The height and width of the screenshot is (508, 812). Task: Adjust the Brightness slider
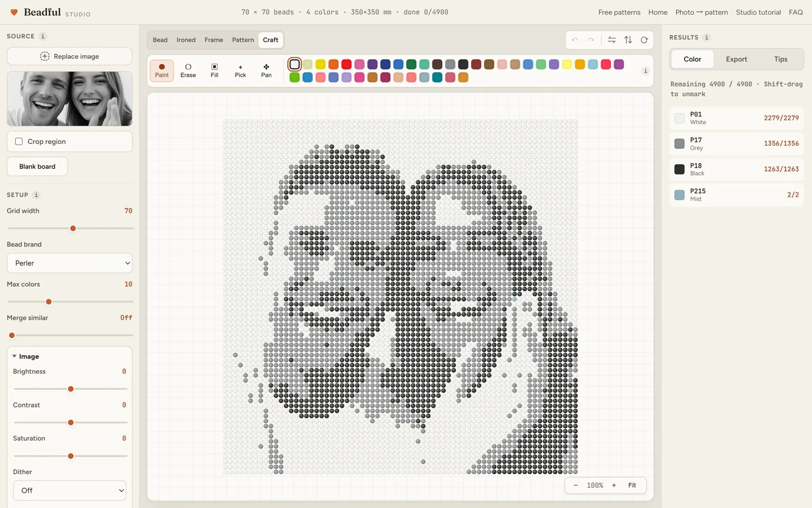click(x=70, y=389)
